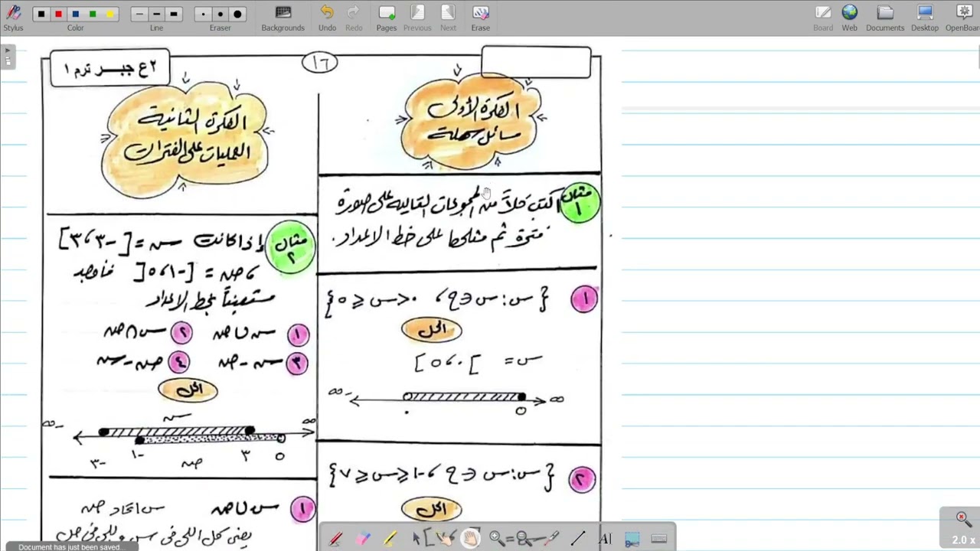The image size is (980, 551).
Task: Select the Zoom in magnifier tool
Action: (x=496, y=539)
